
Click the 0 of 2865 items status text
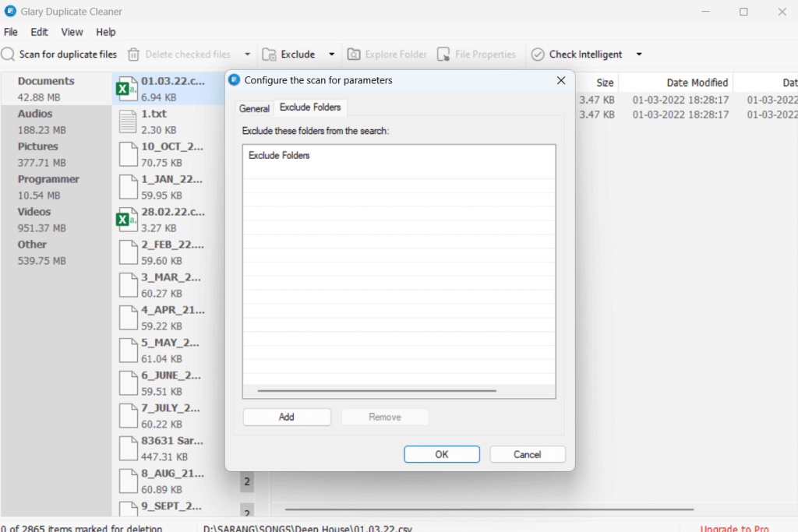81,528
